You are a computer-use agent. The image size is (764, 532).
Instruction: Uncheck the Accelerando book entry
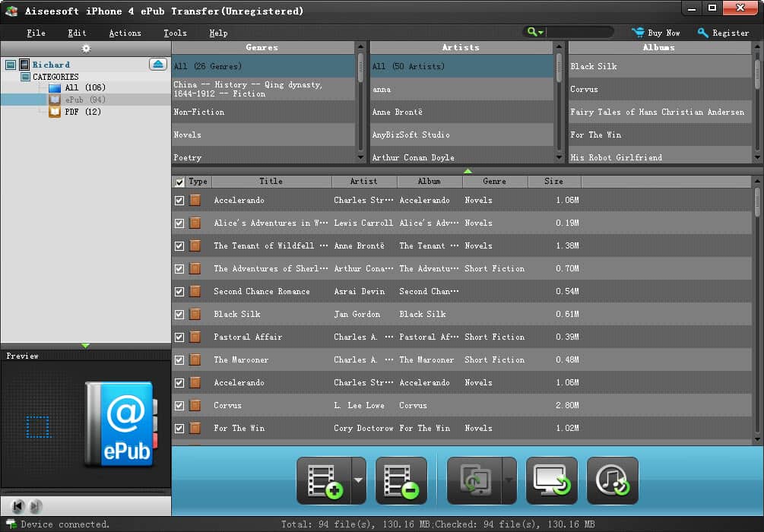pyautogui.click(x=179, y=200)
